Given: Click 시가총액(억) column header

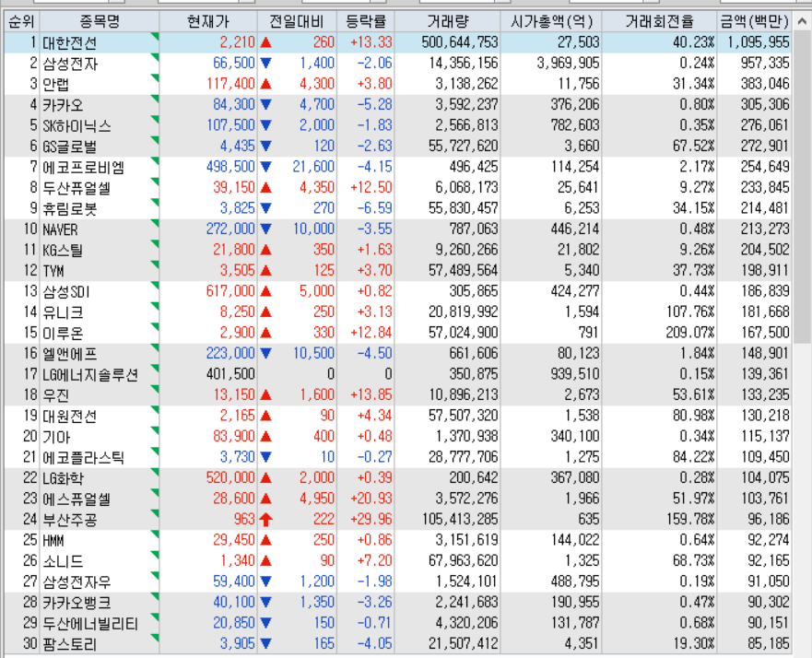Looking at the screenshot, I should click(x=551, y=22).
